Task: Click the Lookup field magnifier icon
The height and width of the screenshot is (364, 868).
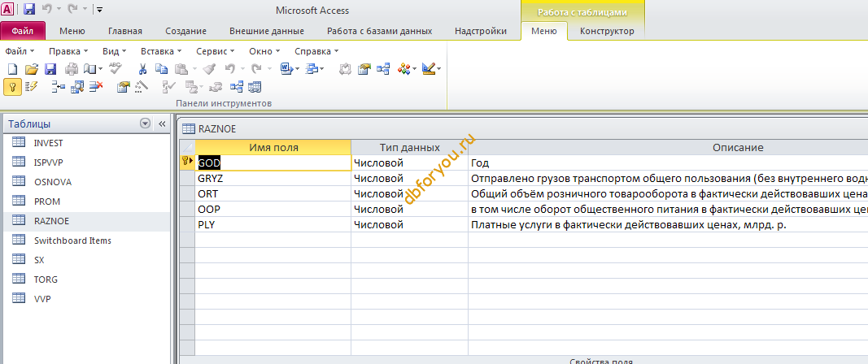Action: (77, 87)
